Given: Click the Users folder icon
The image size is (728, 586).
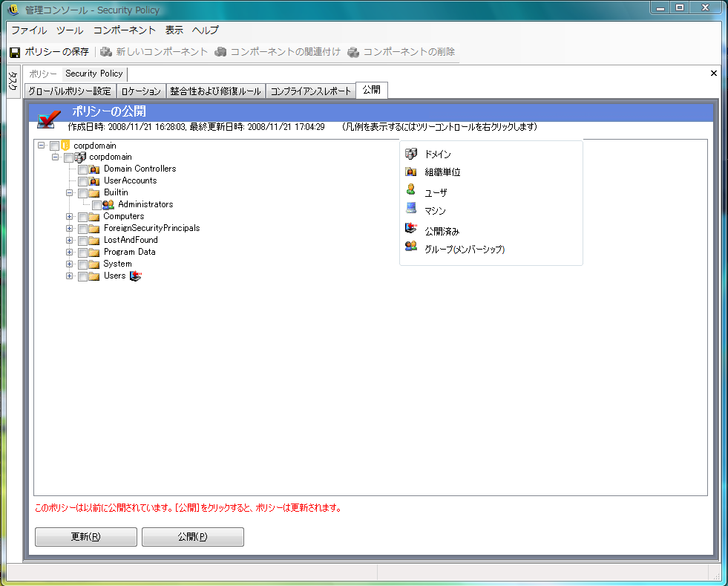Looking at the screenshot, I should point(94,276).
